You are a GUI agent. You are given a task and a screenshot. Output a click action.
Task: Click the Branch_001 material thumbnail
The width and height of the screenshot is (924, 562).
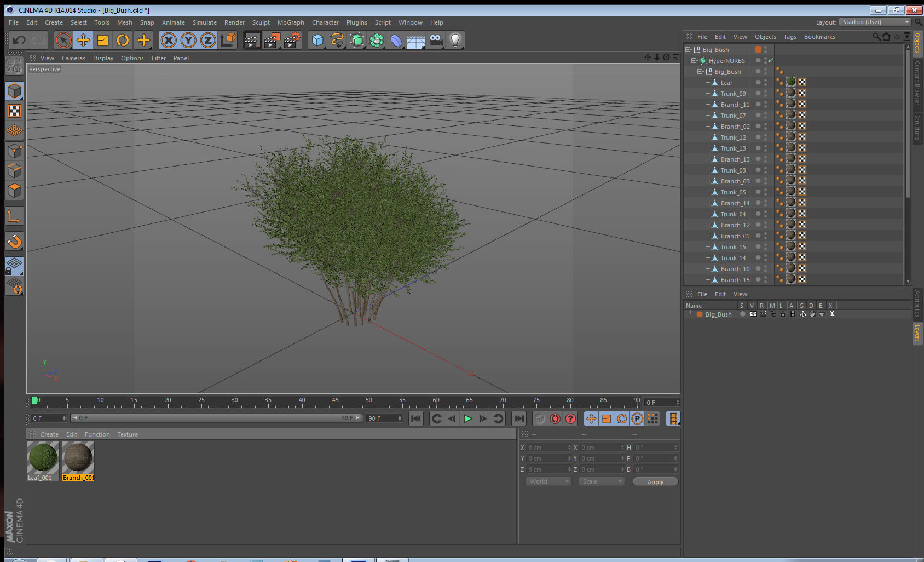(x=78, y=458)
